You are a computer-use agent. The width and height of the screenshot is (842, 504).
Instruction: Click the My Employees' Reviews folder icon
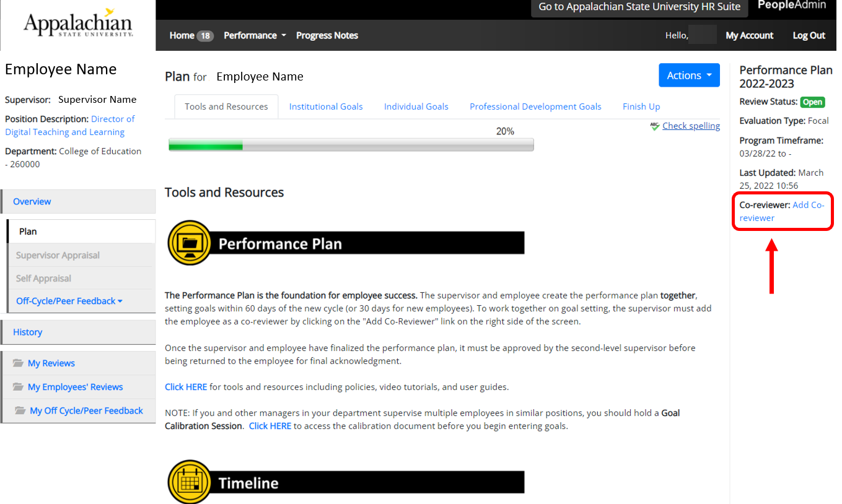tap(19, 387)
